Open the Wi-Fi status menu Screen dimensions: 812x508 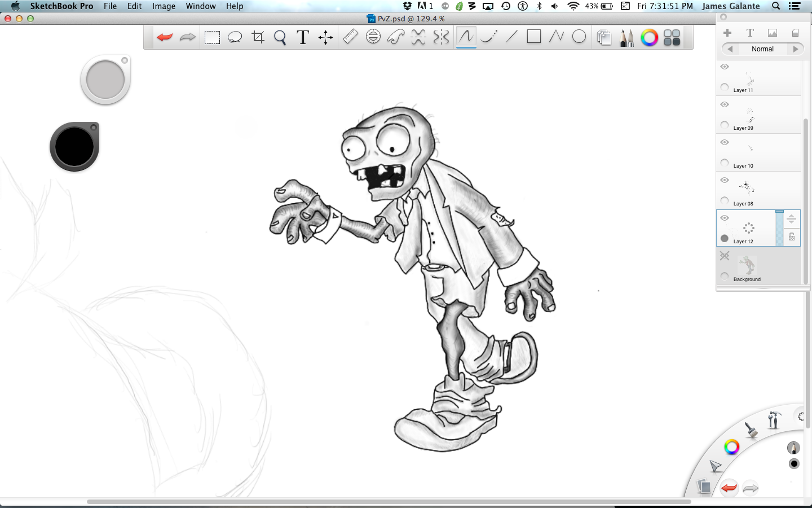573,6
